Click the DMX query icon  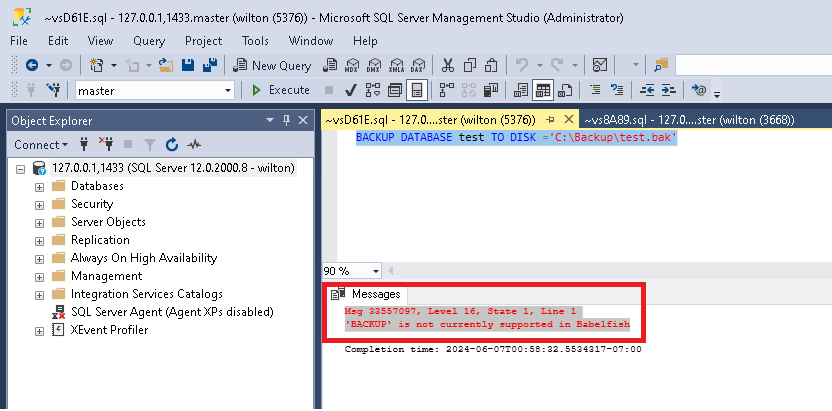click(374, 65)
